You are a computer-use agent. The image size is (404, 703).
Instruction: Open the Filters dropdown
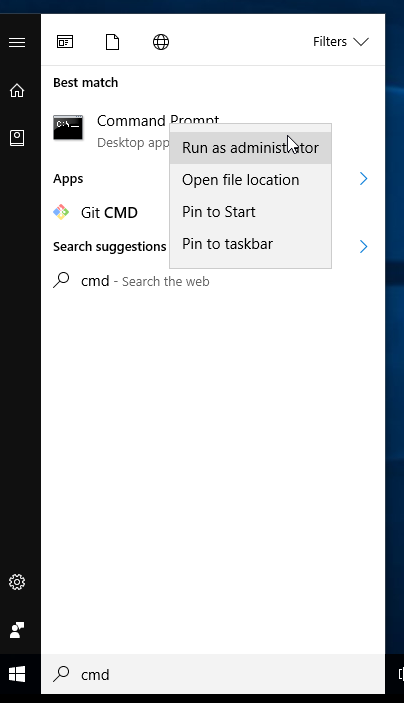pyautogui.click(x=341, y=42)
